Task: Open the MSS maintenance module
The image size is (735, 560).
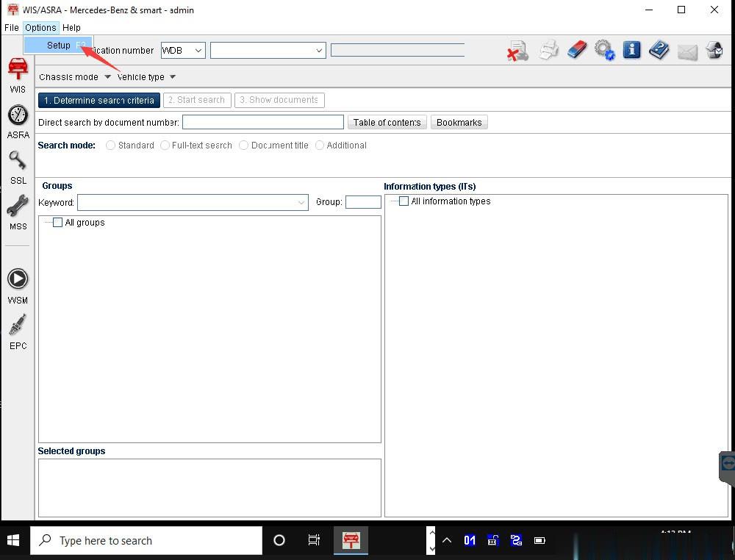Action: [x=18, y=212]
